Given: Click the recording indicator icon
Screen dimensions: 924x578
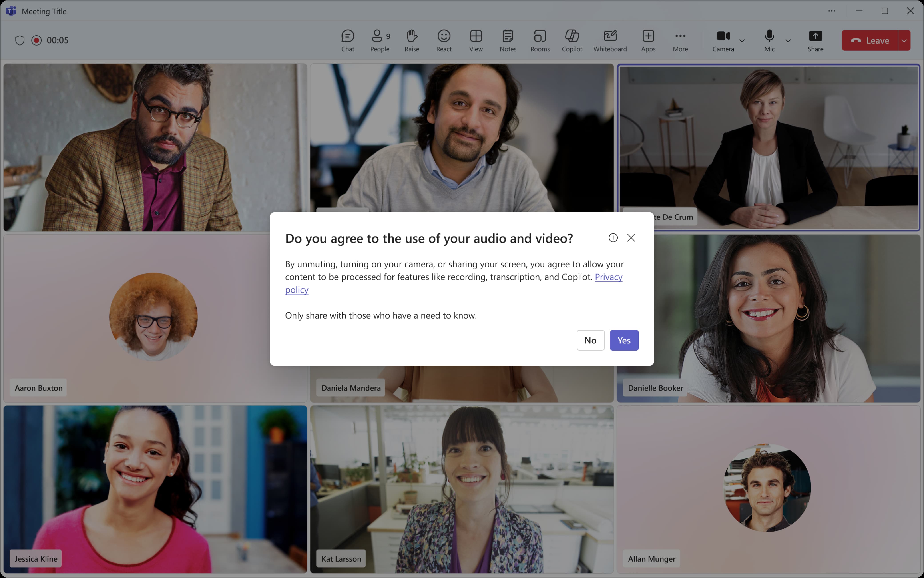Looking at the screenshot, I should pos(36,40).
